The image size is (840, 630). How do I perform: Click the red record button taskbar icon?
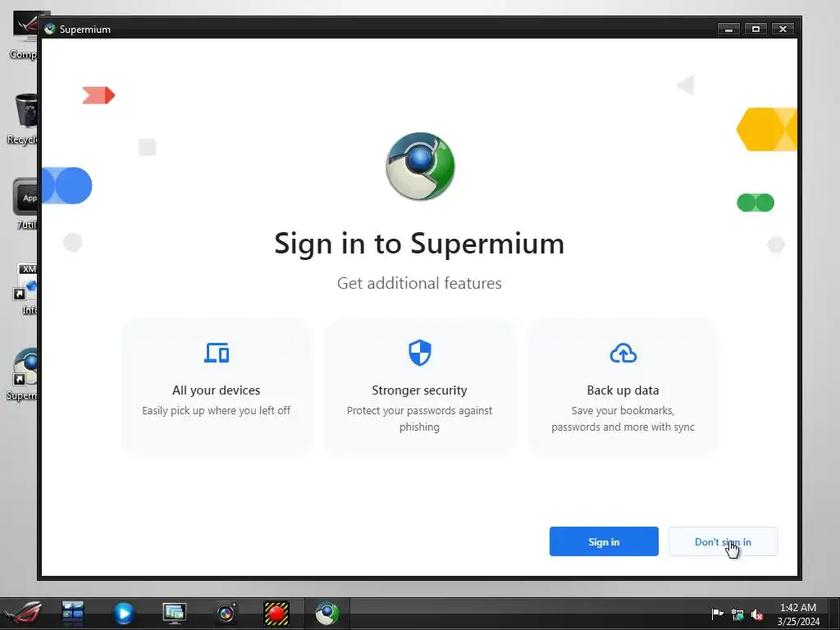[x=276, y=614]
